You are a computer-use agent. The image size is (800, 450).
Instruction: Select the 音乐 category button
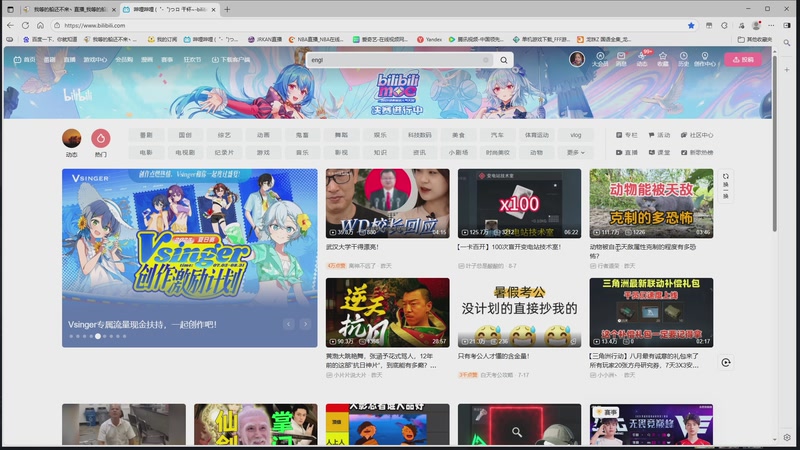302,153
